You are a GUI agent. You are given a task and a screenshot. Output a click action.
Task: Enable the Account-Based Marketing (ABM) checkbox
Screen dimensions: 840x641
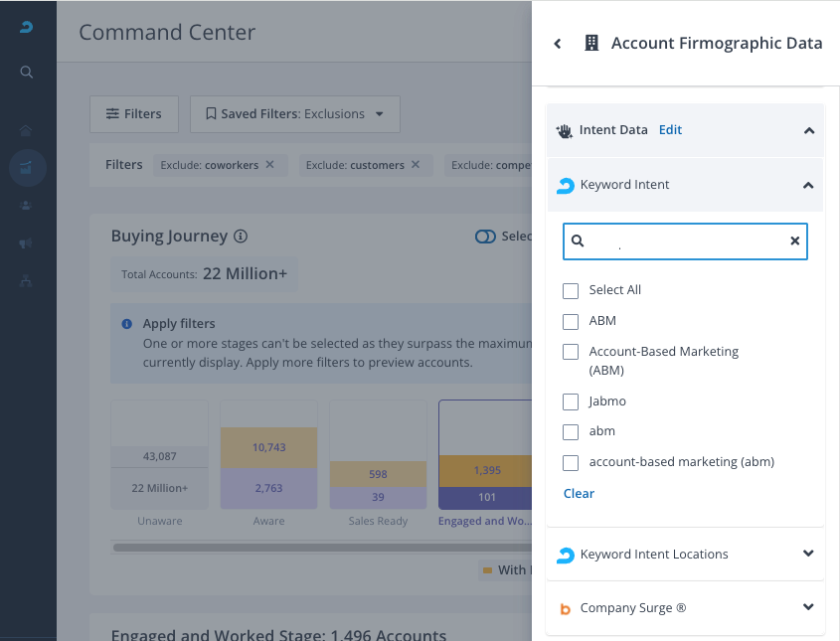coord(571,352)
